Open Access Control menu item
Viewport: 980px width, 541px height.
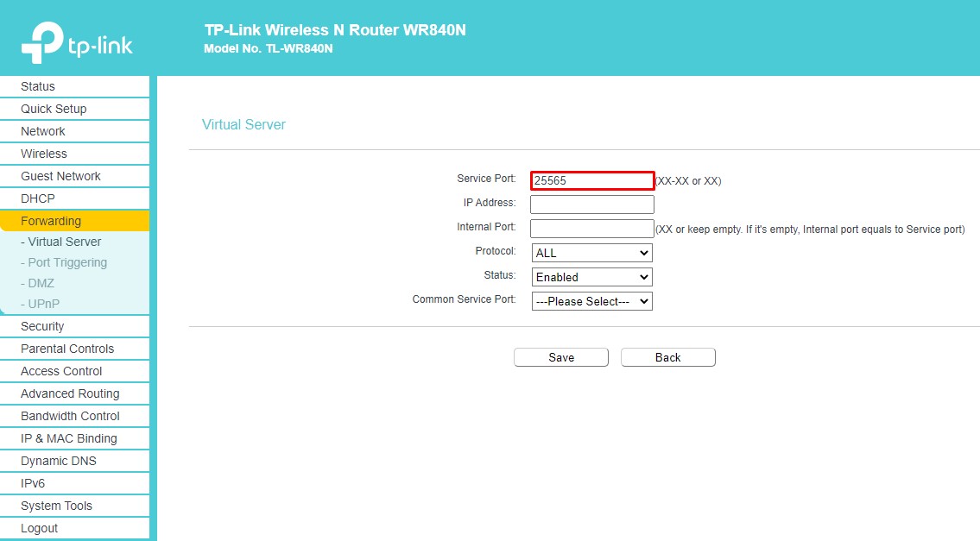click(x=74, y=371)
